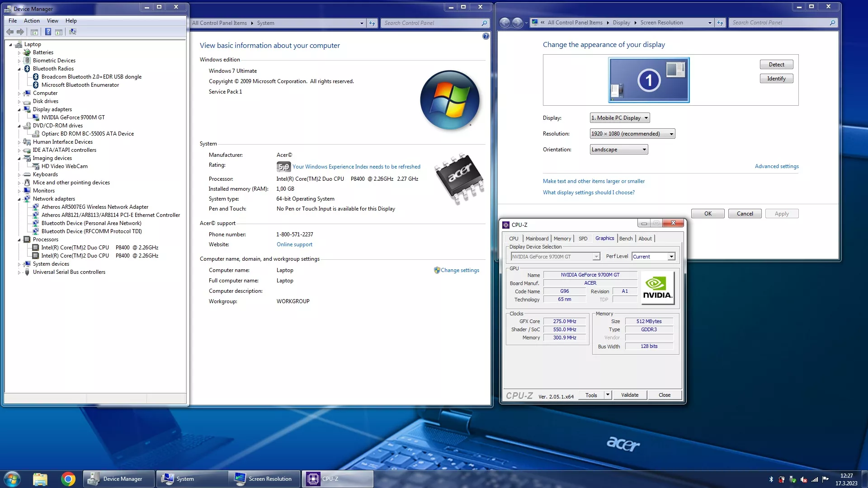Select the Batteries category icon in device tree
868x488 pixels.
[27, 52]
